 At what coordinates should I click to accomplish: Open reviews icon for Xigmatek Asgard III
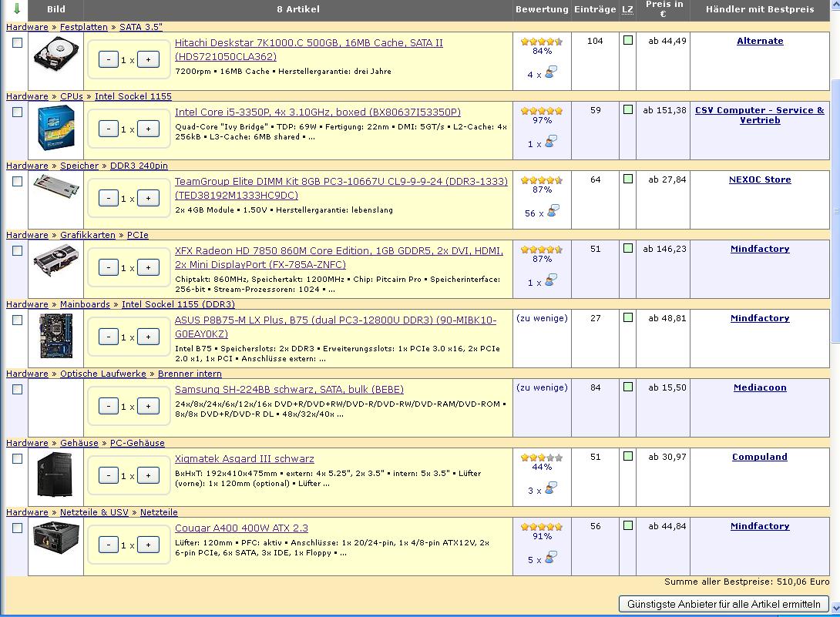pyautogui.click(x=551, y=488)
